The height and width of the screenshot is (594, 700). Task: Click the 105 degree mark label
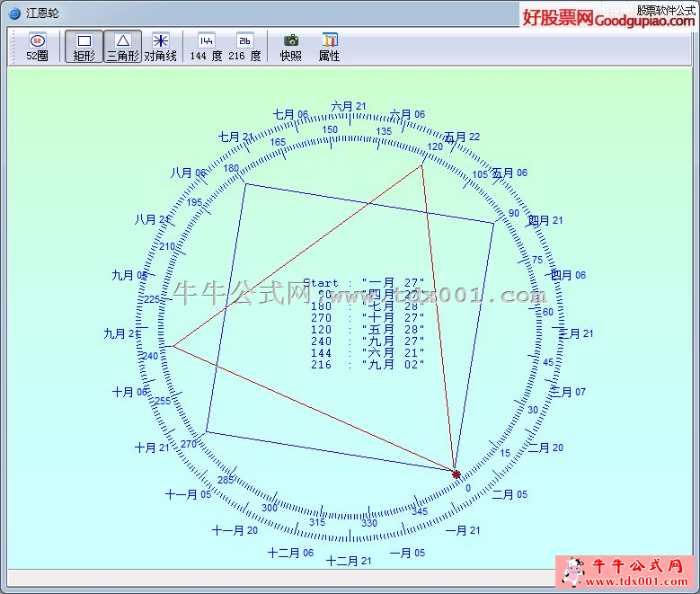pyautogui.click(x=480, y=174)
